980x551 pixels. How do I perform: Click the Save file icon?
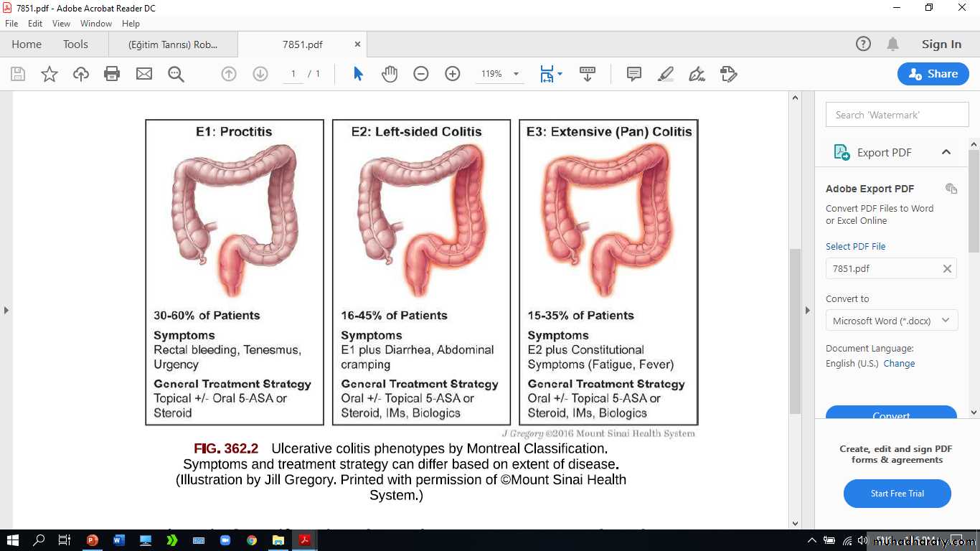tap(18, 74)
